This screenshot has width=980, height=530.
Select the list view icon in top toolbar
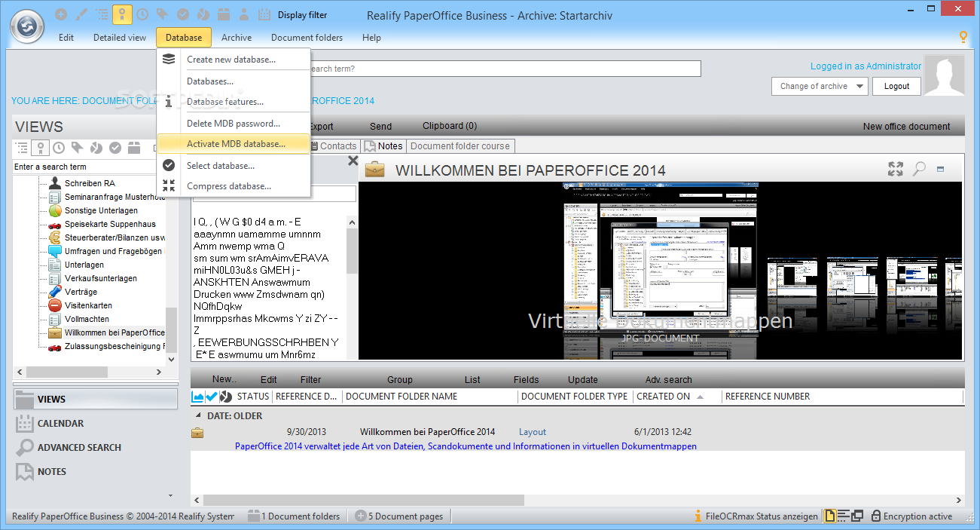coord(102,14)
